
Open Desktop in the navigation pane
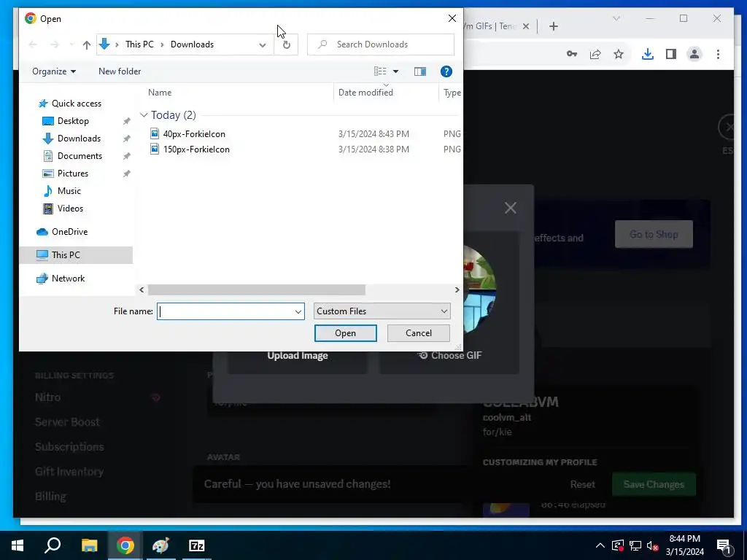(x=73, y=121)
